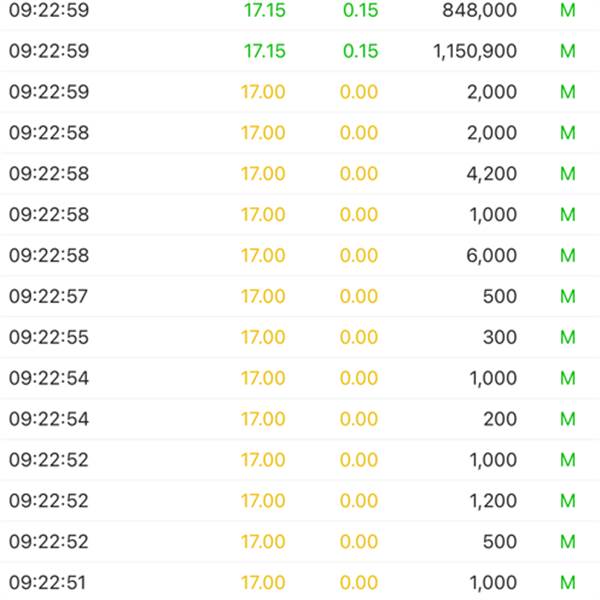The width and height of the screenshot is (600, 600).
Task: Click the M marker beside 6,000 volume
Action: coord(568,256)
